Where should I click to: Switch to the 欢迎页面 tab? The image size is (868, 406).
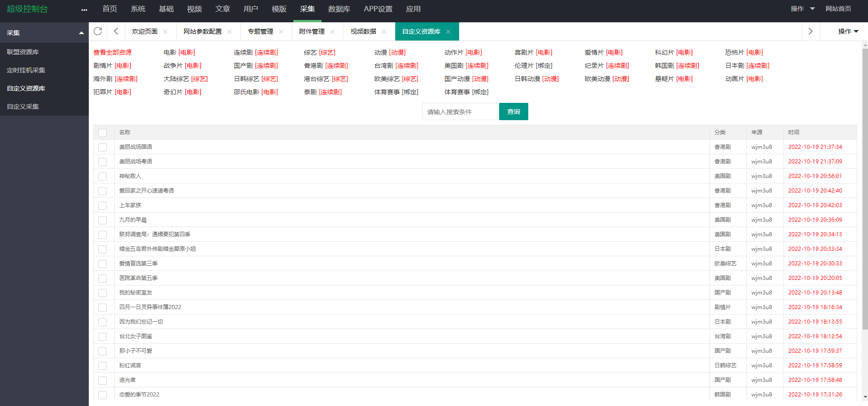pyautogui.click(x=145, y=31)
